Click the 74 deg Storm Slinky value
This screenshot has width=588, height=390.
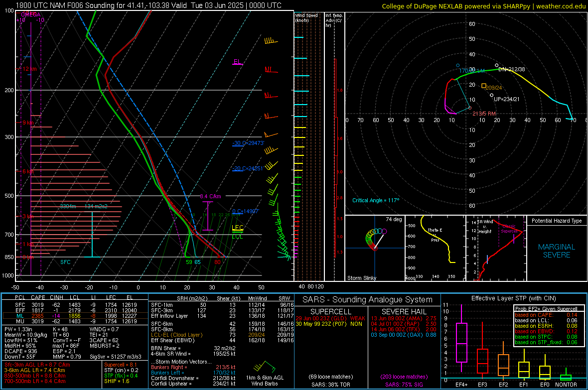point(394,219)
